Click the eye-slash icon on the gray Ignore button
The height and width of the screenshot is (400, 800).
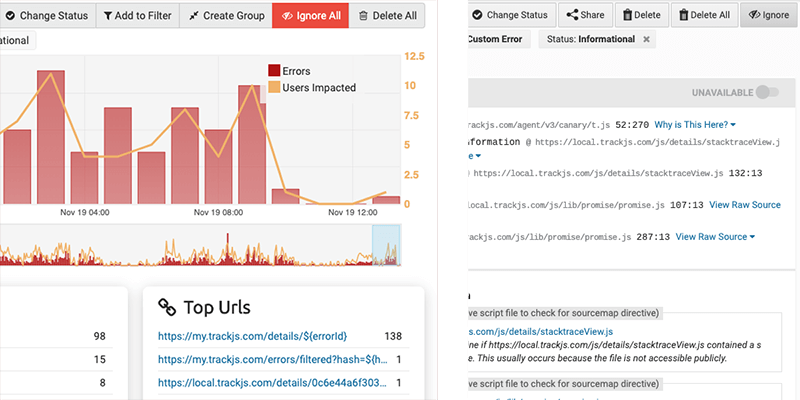click(755, 15)
